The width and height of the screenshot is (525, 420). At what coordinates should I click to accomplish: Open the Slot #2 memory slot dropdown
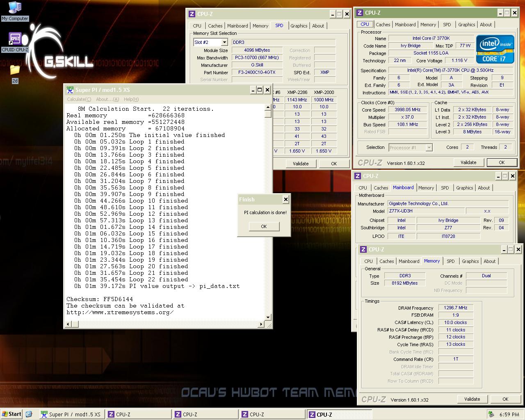(x=224, y=42)
